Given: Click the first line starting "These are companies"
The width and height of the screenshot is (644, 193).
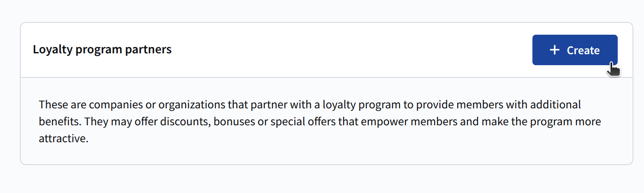Looking at the screenshot, I should click(x=310, y=105).
